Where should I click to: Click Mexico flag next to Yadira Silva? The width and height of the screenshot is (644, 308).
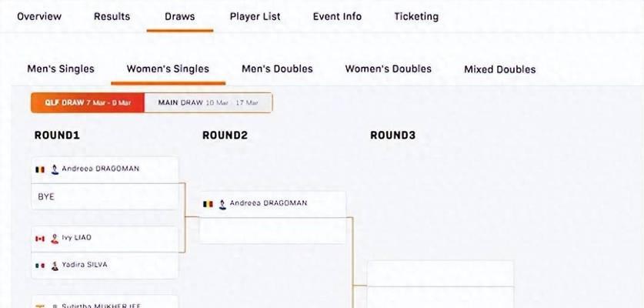click(40, 266)
